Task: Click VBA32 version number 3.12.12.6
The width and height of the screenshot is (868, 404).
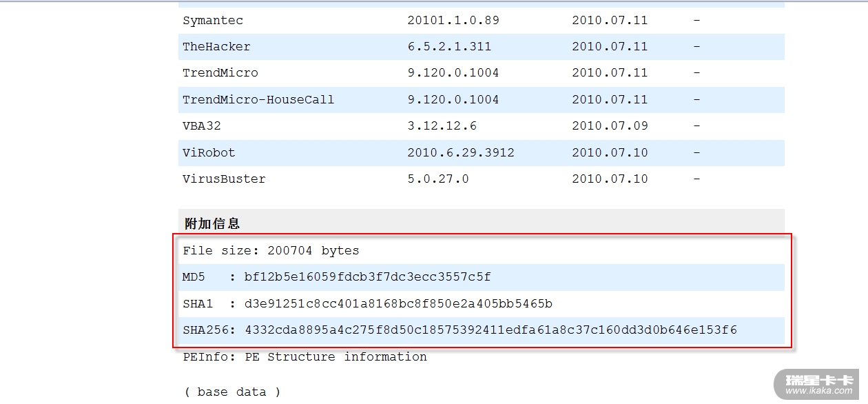Action: 442,126
